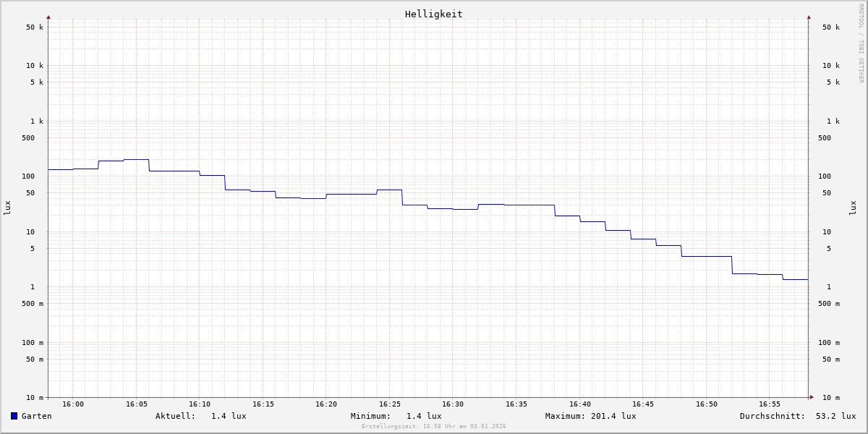Select the "16:55" time axis label
868x434 pixels.
(770, 404)
